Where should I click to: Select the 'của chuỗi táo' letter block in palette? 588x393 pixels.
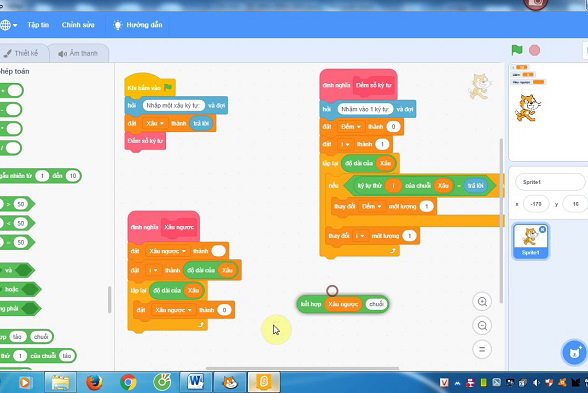point(38,356)
